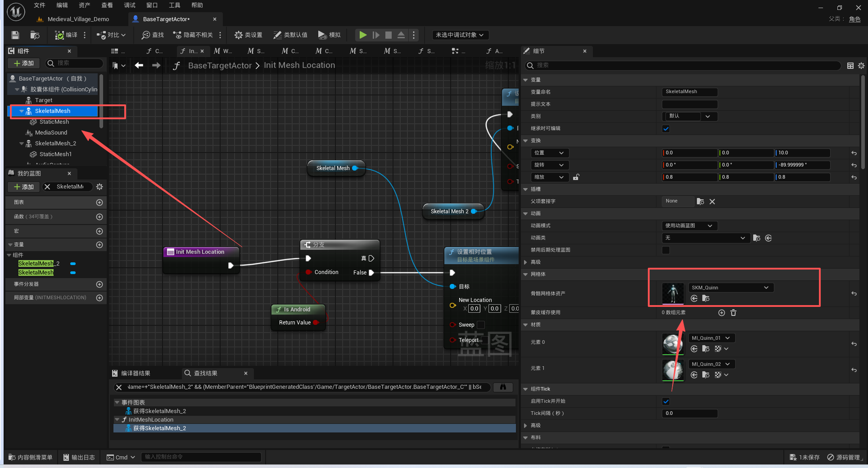This screenshot has width=868, height=468.
Task: Toggle 启用Tick并开始 checkbox
Action: 666,401
